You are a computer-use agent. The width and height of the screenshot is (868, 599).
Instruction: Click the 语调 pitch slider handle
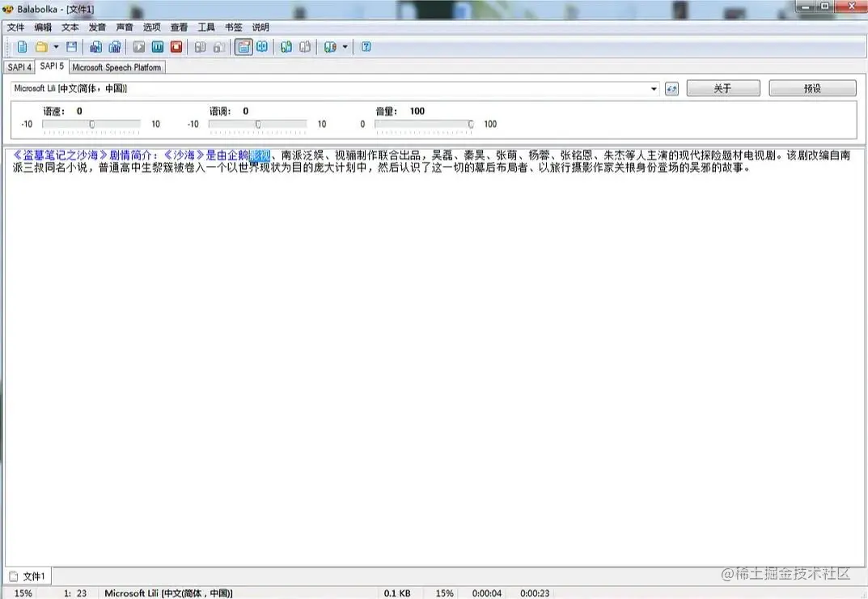click(258, 124)
